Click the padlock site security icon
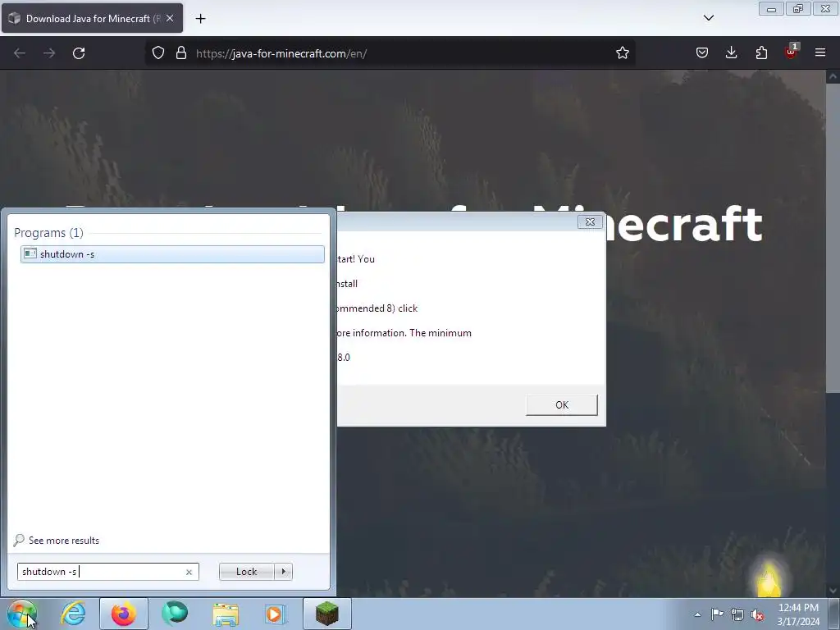 tap(181, 53)
